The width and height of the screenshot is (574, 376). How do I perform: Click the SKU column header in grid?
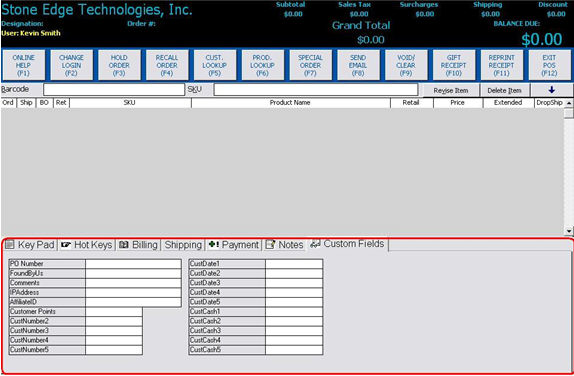130,103
